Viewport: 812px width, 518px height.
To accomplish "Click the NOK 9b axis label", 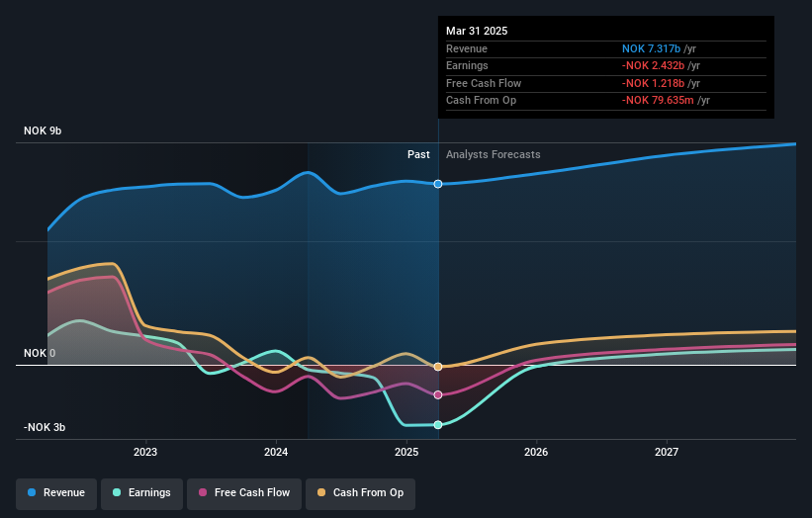I will click(x=43, y=130).
